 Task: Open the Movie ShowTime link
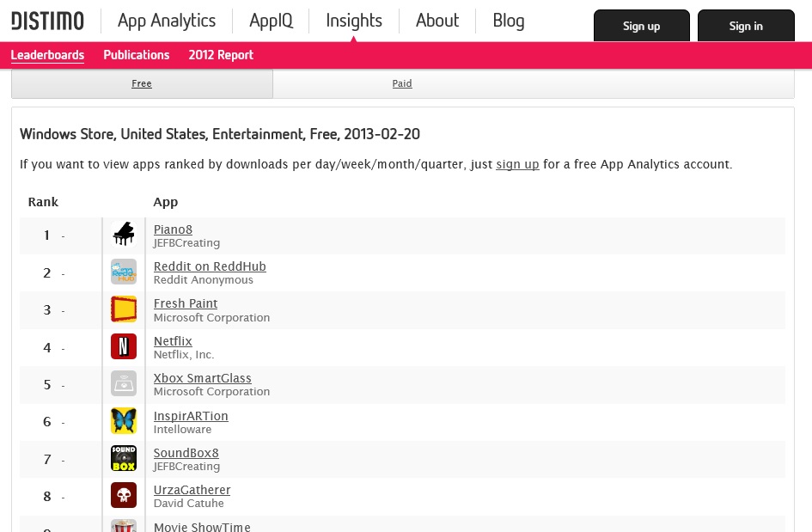202,527
